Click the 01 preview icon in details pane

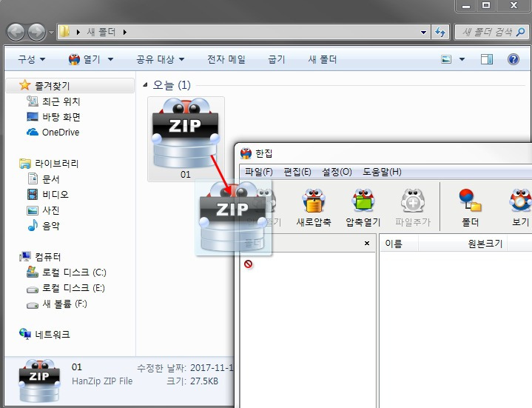point(39,381)
